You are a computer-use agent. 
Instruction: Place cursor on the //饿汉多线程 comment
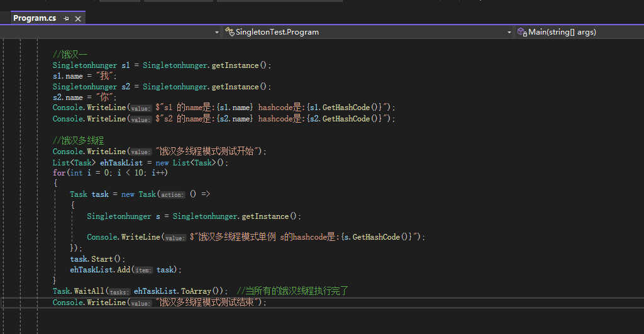[78, 140]
